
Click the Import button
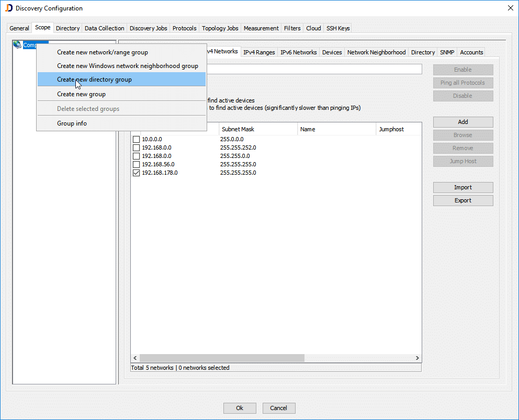(462, 187)
